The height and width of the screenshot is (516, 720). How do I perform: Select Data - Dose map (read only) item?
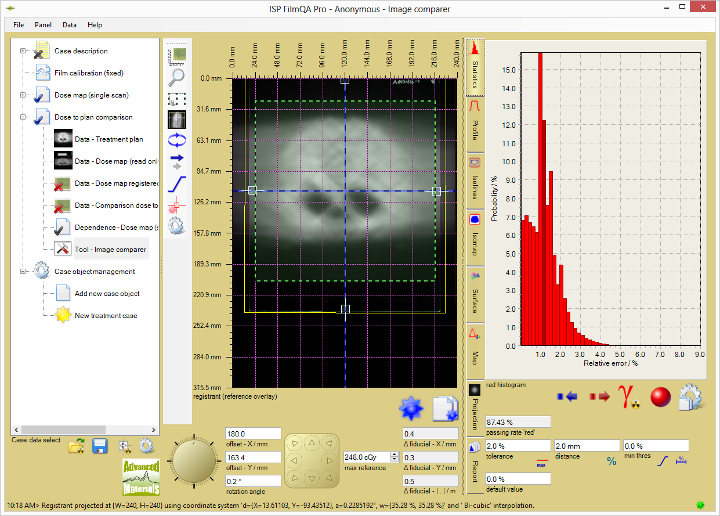click(116, 161)
